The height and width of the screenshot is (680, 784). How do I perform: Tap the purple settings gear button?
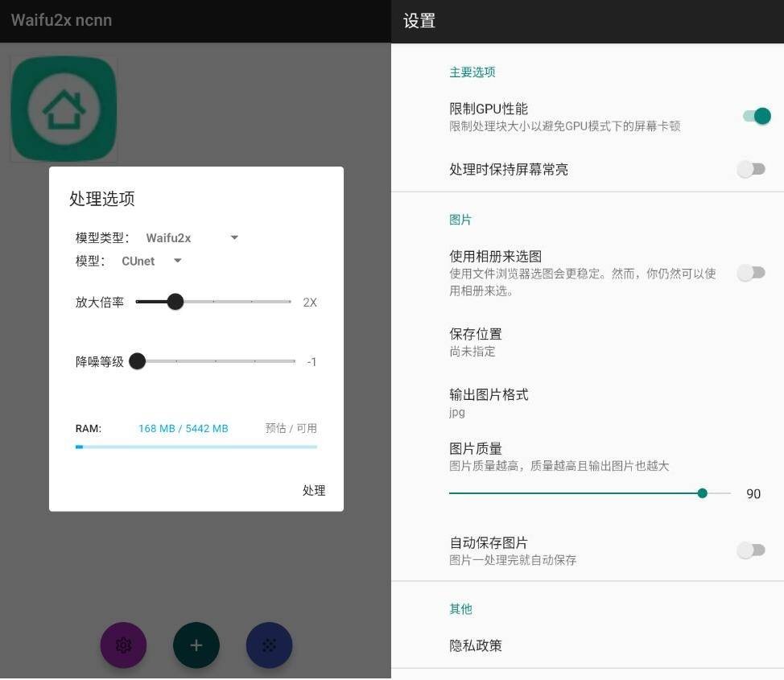(x=123, y=645)
